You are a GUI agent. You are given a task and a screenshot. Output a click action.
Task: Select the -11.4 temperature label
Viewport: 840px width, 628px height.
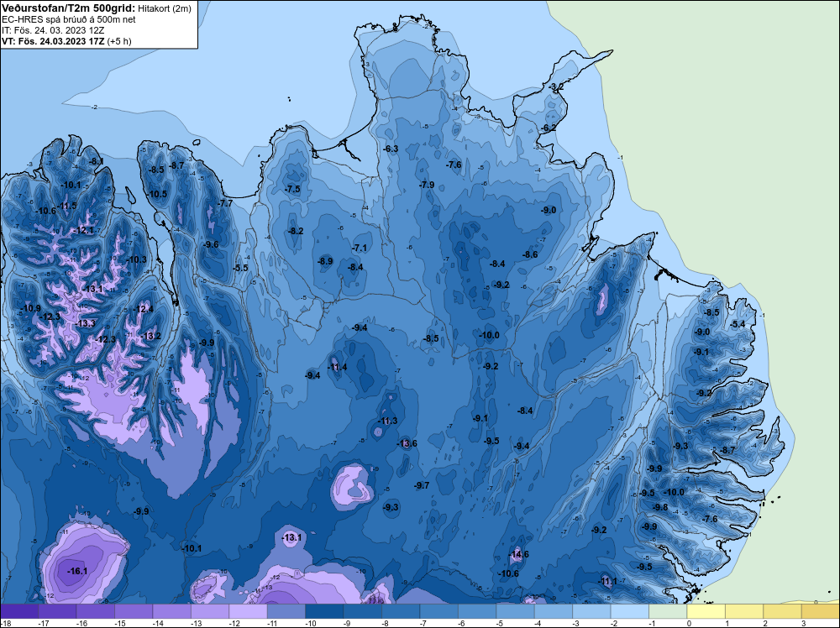point(337,367)
